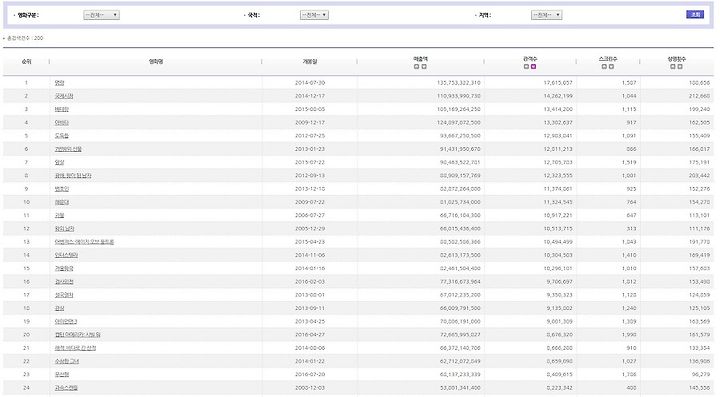Image resolution: width=720 pixels, height=397 pixels.
Task: Click the total results count text '200'
Action: tap(39, 38)
